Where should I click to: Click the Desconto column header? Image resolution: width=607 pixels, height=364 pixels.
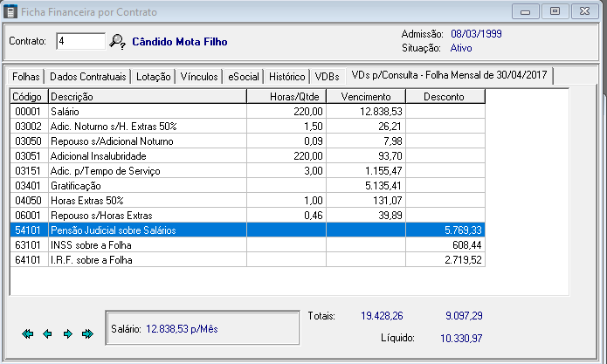pyautogui.click(x=445, y=96)
